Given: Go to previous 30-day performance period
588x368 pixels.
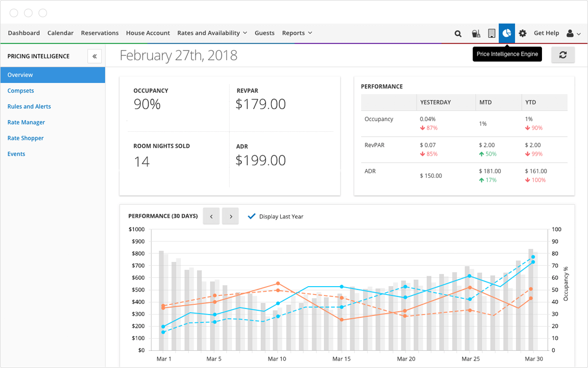Looking at the screenshot, I should click(211, 216).
